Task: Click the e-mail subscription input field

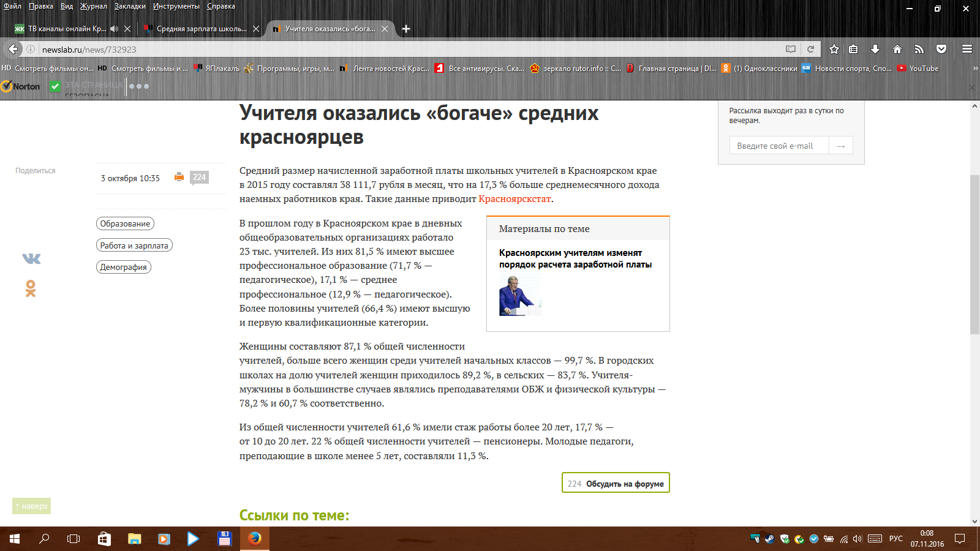Action: tap(779, 146)
